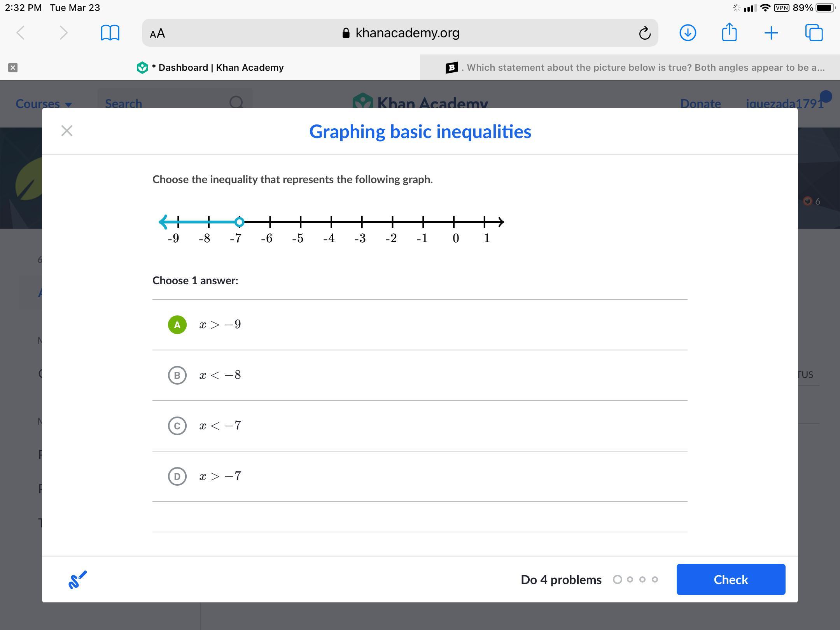Close the Graphing basic inequalities dialog
Viewport: 840px width, 630px height.
click(67, 131)
